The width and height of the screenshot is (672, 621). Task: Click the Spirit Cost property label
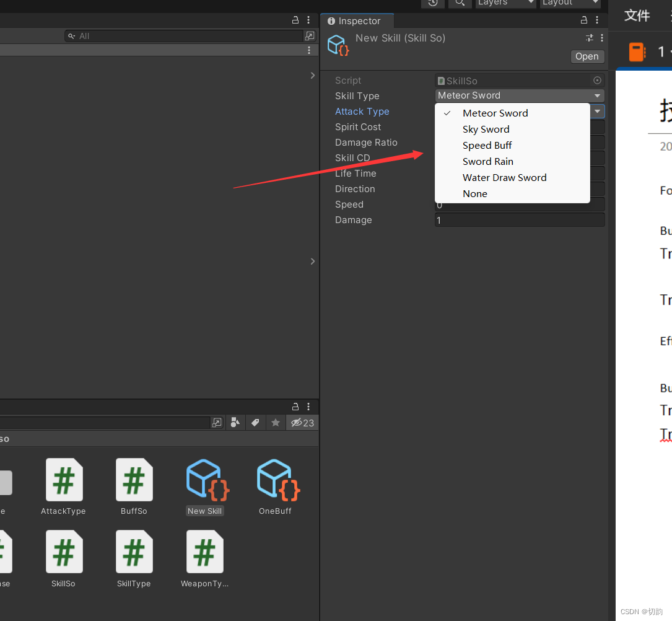(x=358, y=127)
